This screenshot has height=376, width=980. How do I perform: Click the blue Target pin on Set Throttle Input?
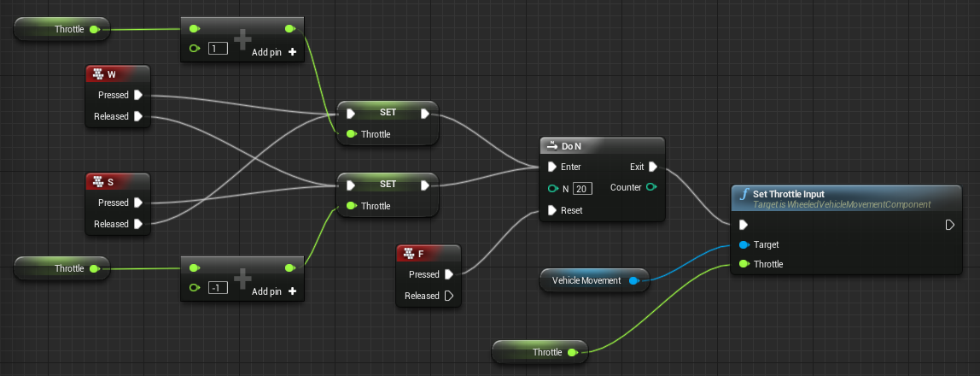tap(744, 244)
